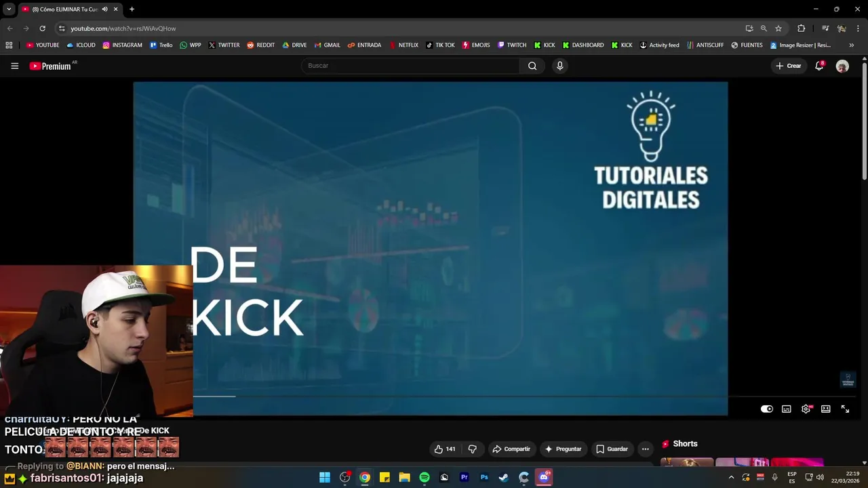
Task: Open the Activity feed bookmark
Action: coord(659,45)
